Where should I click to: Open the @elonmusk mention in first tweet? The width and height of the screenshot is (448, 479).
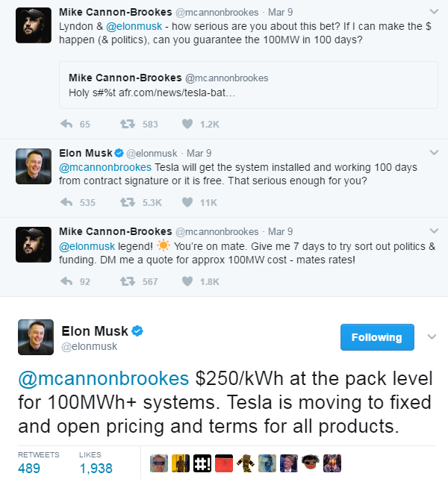coord(134,27)
